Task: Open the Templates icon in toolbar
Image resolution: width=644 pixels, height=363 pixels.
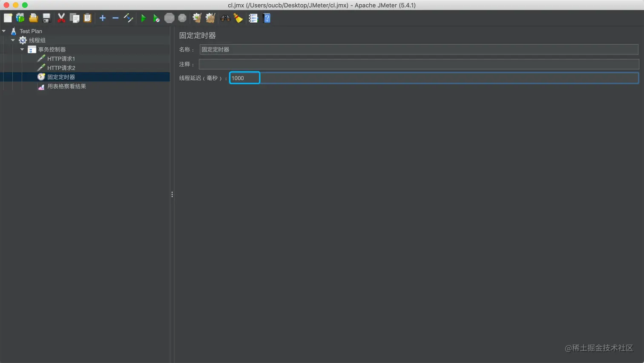Action: point(20,18)
